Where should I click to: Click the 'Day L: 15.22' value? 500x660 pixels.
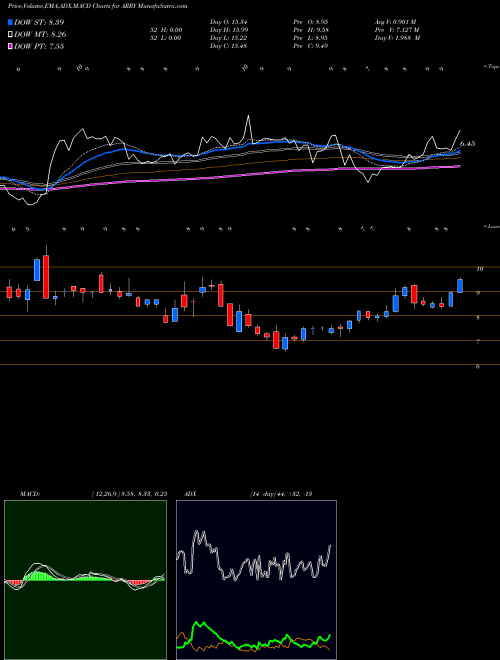coord(228,38)
